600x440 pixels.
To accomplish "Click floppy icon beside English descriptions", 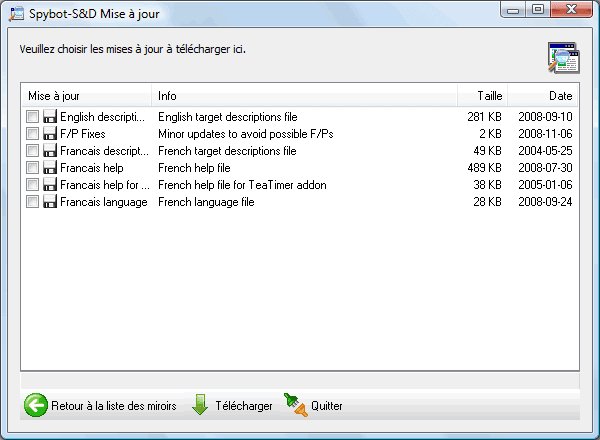I will [50, 117].
